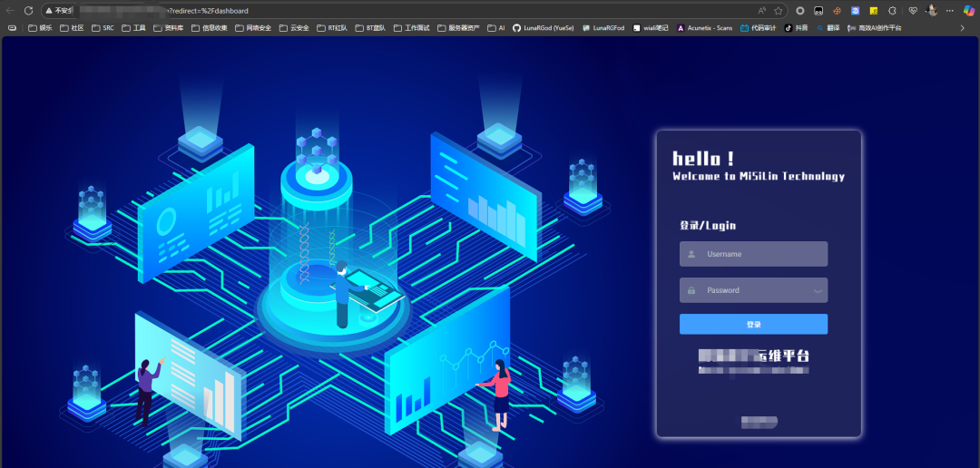
Task: Open the 娱乐 bookmarks folder
Action: coord(41,27)
